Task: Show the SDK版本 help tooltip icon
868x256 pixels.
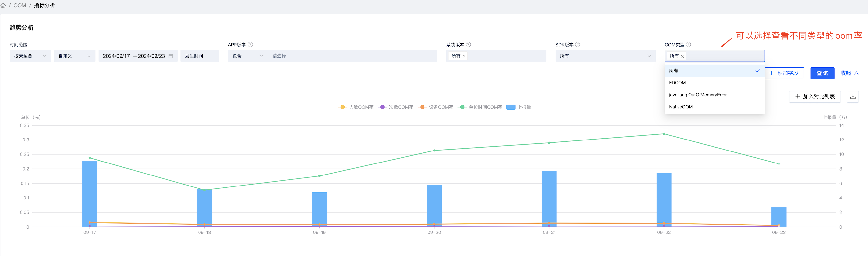Action: tap(578, 45)
